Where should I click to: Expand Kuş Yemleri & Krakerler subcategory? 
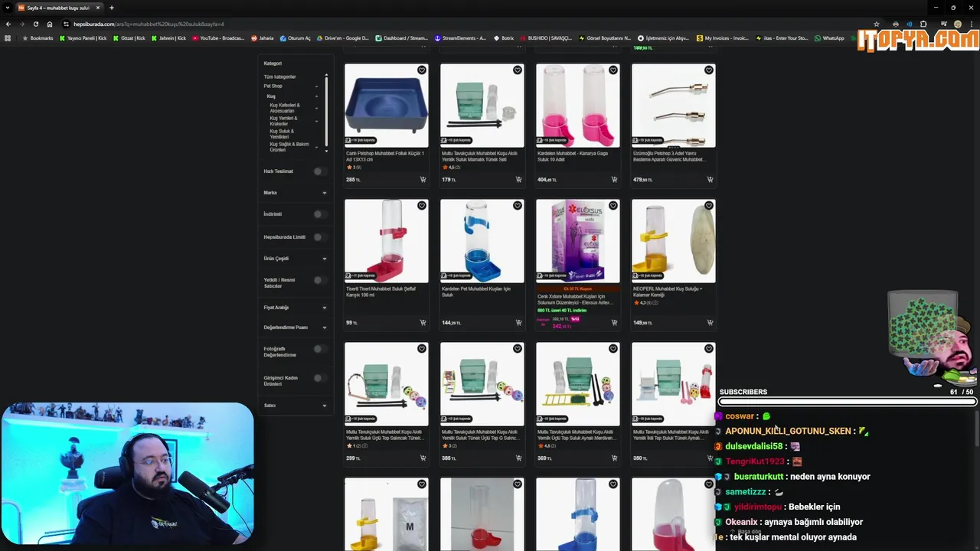tap(316, 121)
